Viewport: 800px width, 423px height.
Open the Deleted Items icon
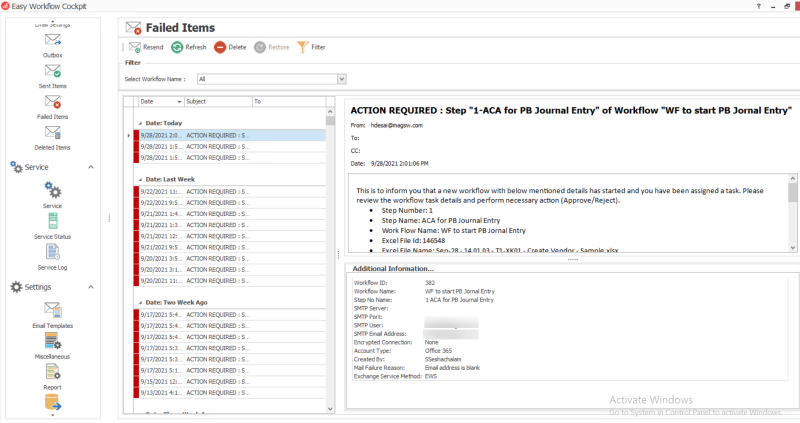click(53, 133)
